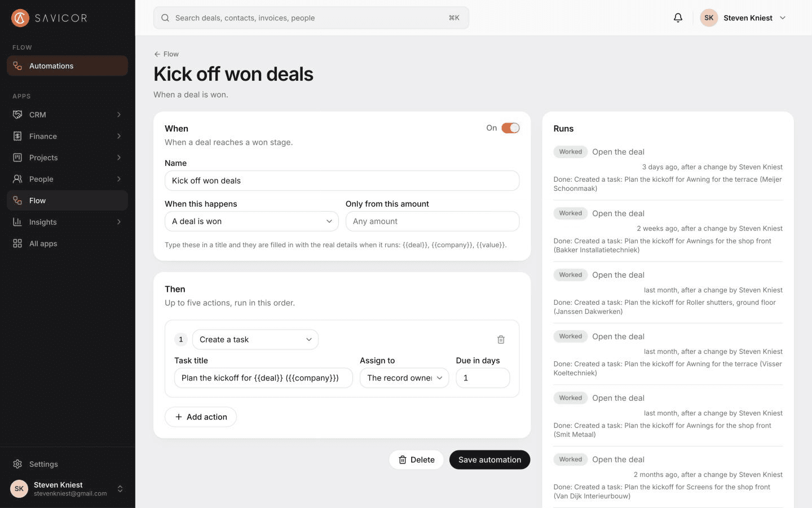Expand the Projects submenu chevron

pos(119,157)
